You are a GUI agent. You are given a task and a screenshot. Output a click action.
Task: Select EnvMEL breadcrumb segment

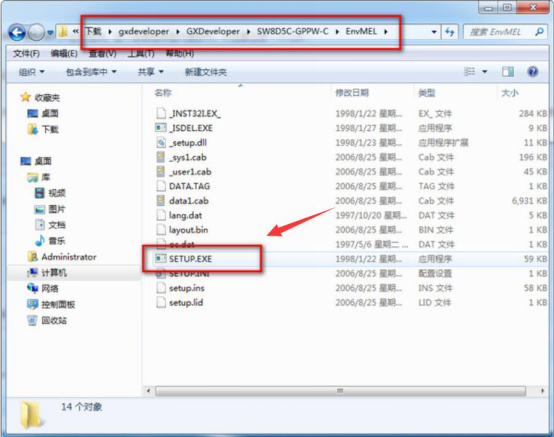(x=361, y=31)
